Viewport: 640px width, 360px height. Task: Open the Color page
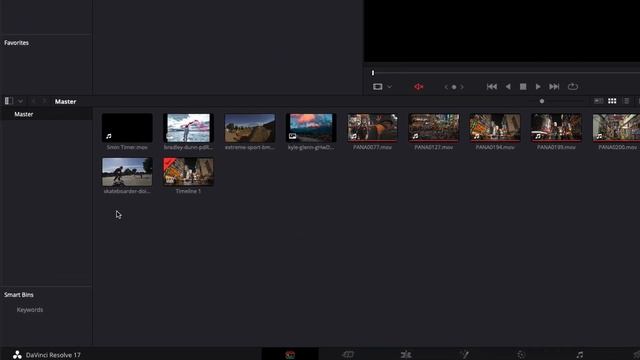(521, 354)
